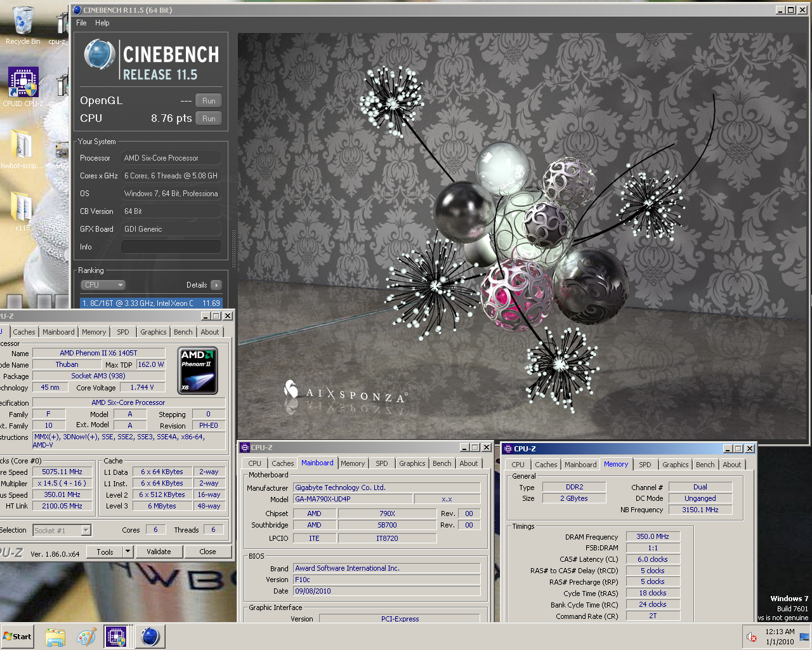Open Bench tab in processor CPU-Z window

[183, 332]
